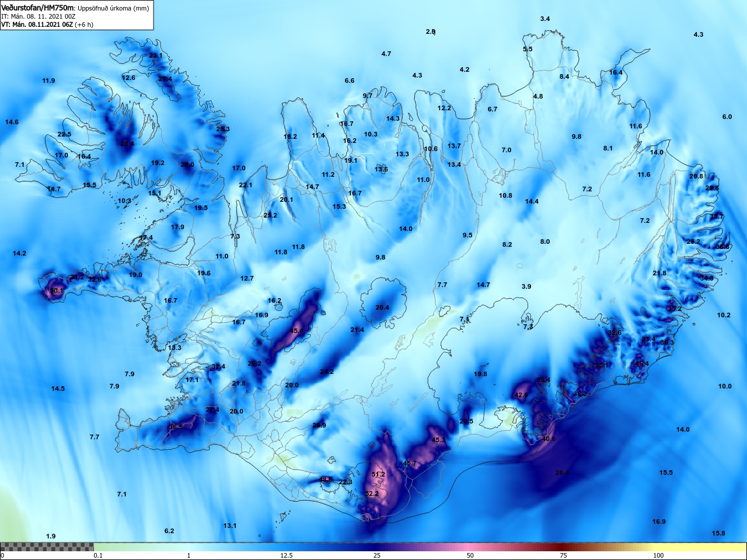
Task: Click the 14.6 value on the west edge
Action: [12, 122]
